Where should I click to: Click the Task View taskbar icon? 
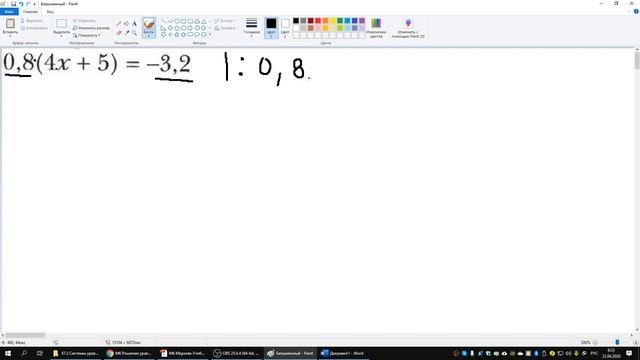click(x=40, y=353)
